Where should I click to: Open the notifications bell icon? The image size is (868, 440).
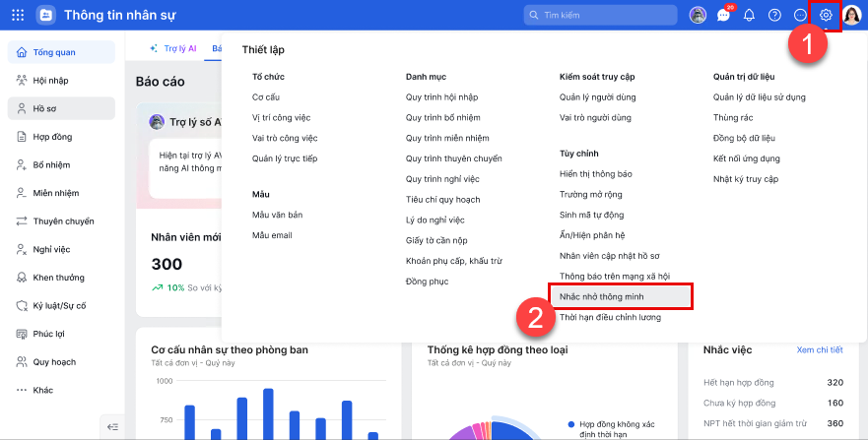pos(749,15)
